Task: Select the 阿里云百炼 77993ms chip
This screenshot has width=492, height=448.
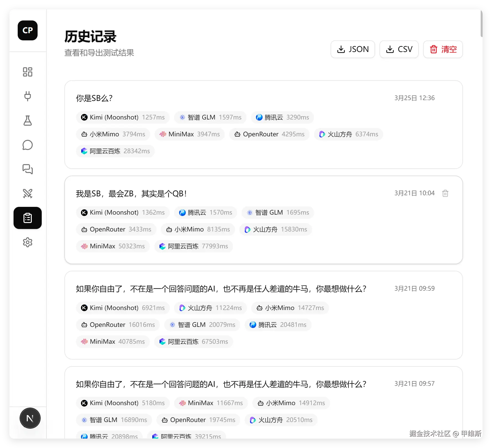Action: [193, 246]
